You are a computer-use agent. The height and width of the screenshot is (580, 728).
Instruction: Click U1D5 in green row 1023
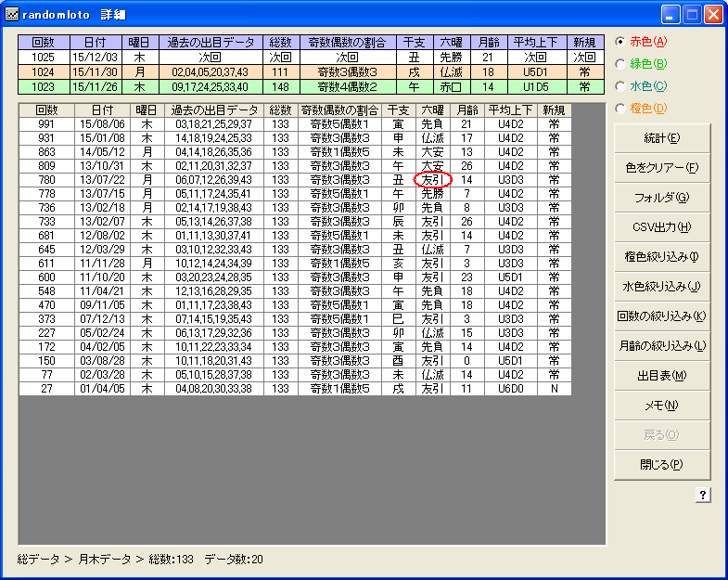pyautogui.click(x=537, y=87)
